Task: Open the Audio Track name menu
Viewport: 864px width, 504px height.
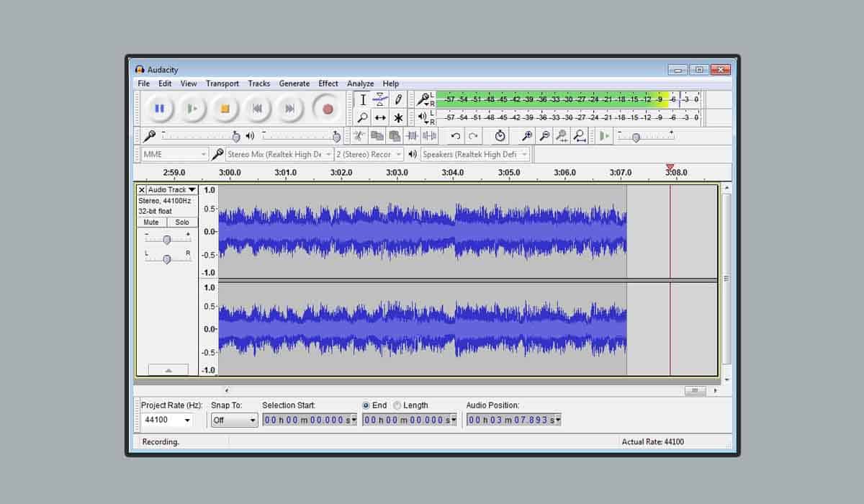Action: click(x=172, y=190)
